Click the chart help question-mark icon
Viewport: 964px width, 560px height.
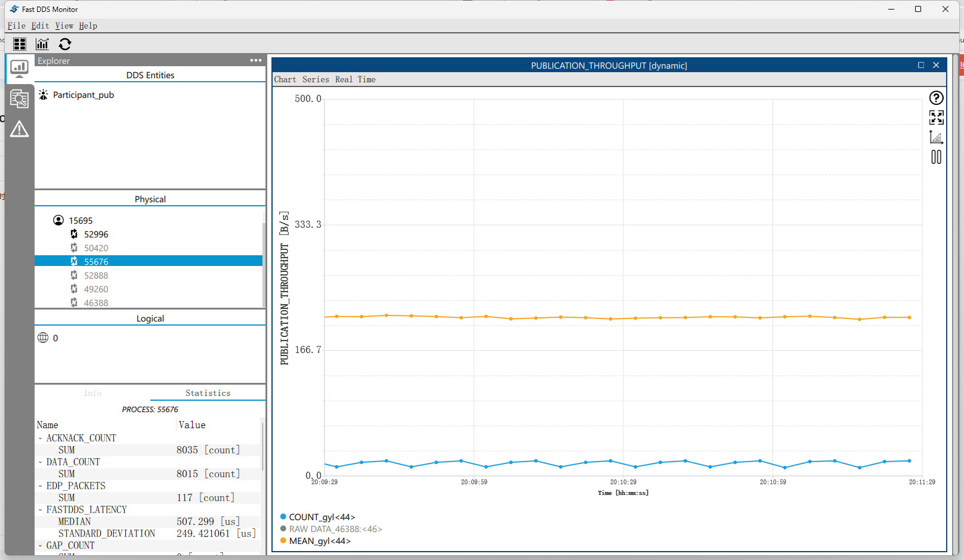coord(936,98)
